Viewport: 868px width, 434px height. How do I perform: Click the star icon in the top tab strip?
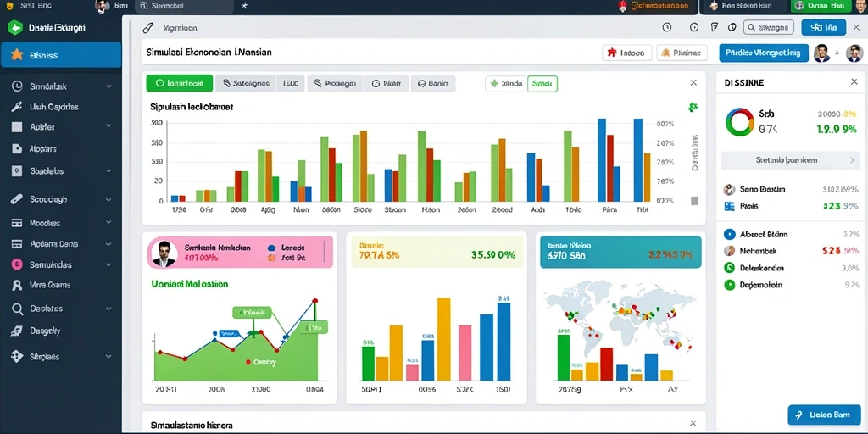pyautogui.click(x=245, y=6)
